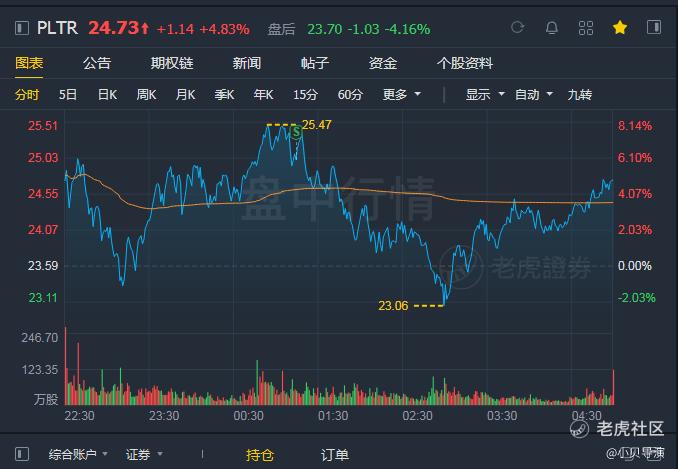Click the 8.14% axis label
Image resolution: width=678 pixels, height=469 pixels.
tap(635, 126)
